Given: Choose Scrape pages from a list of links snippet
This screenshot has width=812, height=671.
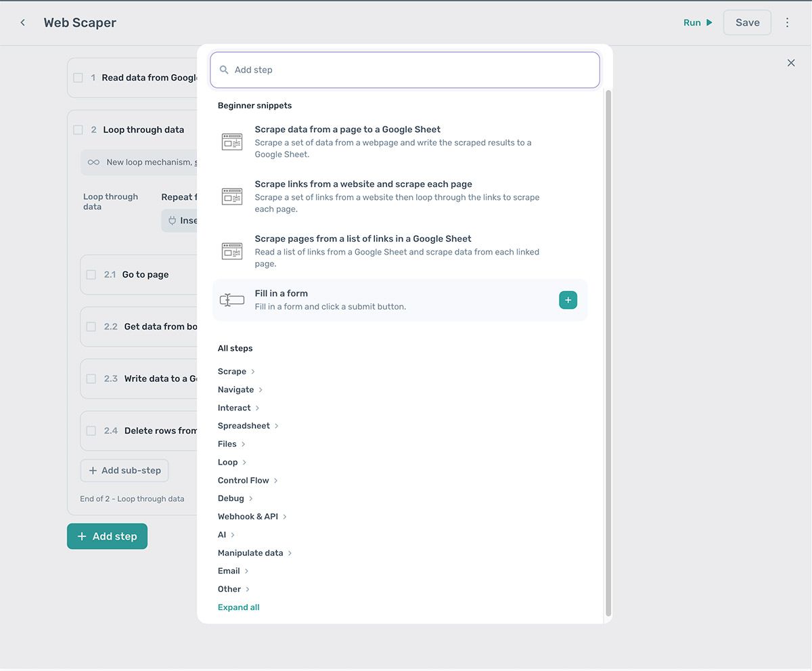Looking at the screenshot, I should [400, 251].
